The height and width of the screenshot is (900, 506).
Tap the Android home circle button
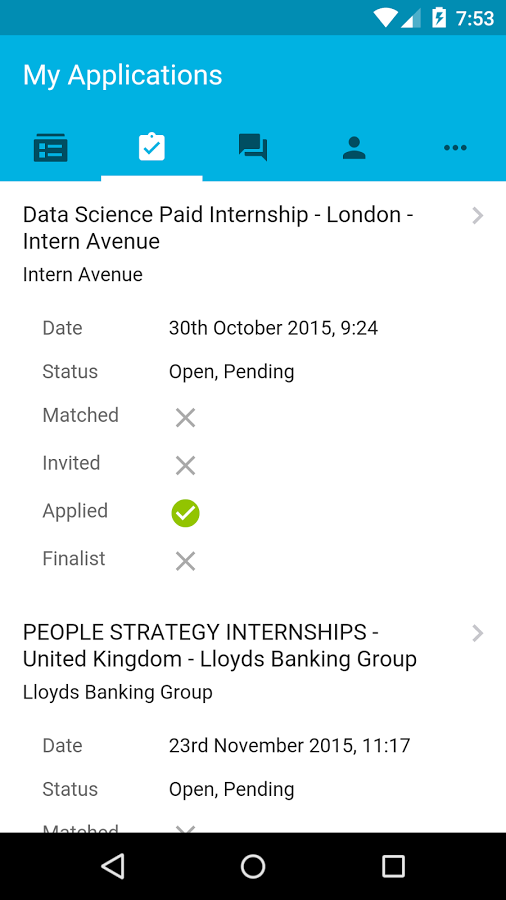coord(253,866)
